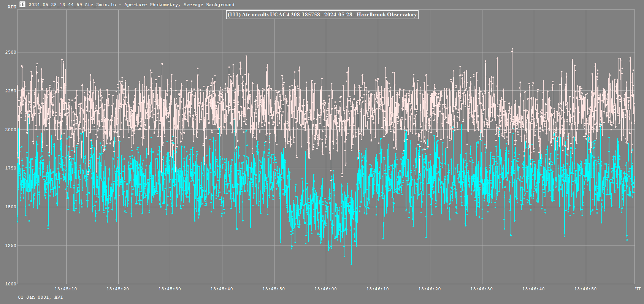
Task: Click the 13:45:10 time label
Action: pyautogui.click(x=66, y=289)
